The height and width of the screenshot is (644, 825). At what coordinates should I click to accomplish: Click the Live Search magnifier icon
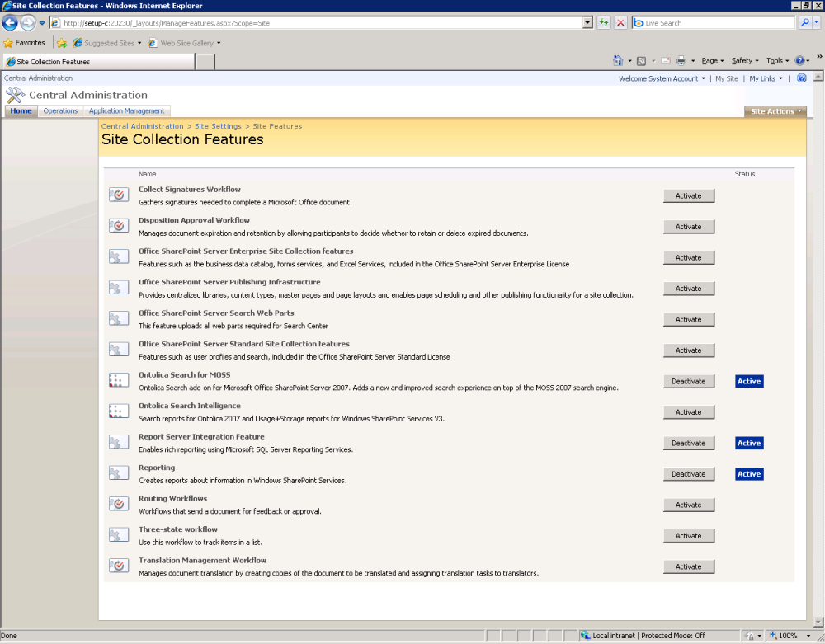pos(804,22)
